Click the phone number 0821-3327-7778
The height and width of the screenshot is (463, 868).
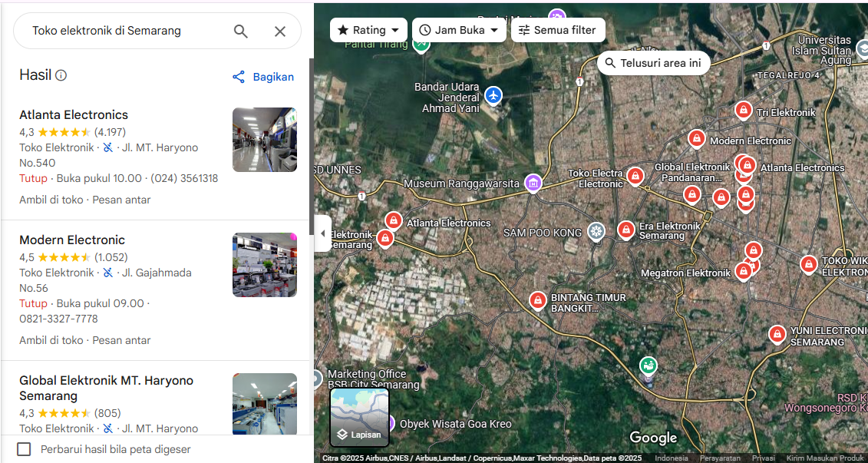[x=58, y=319]
